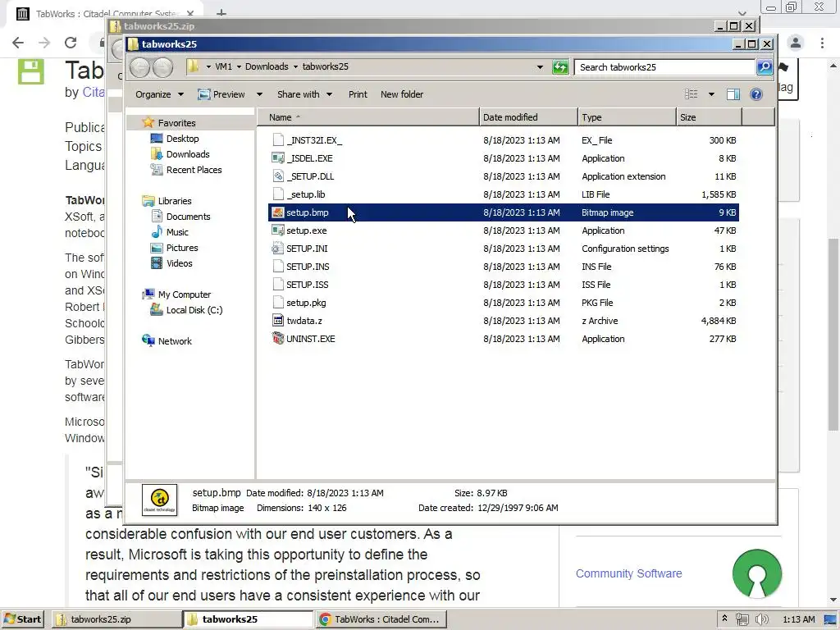Select the UNINST.EXE icon

coord(277,339)
